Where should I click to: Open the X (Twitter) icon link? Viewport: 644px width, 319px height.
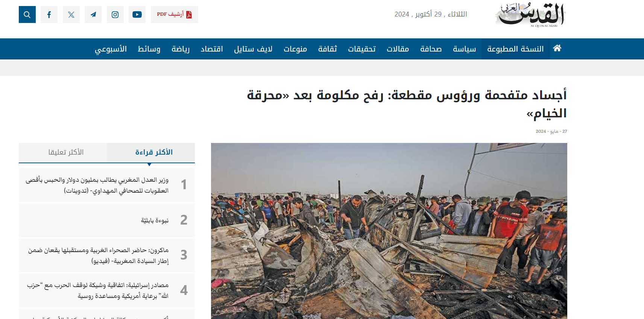click(x=71, y=14)
